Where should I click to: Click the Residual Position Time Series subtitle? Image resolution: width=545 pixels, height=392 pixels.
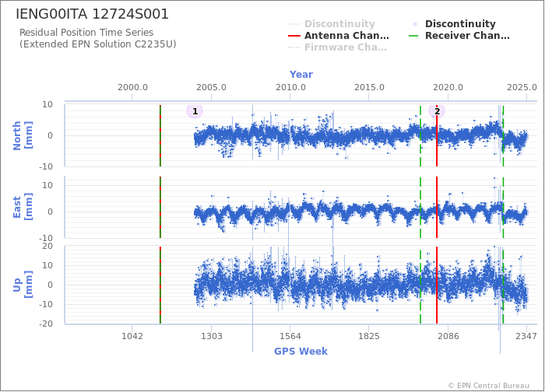tap(86, 33)
